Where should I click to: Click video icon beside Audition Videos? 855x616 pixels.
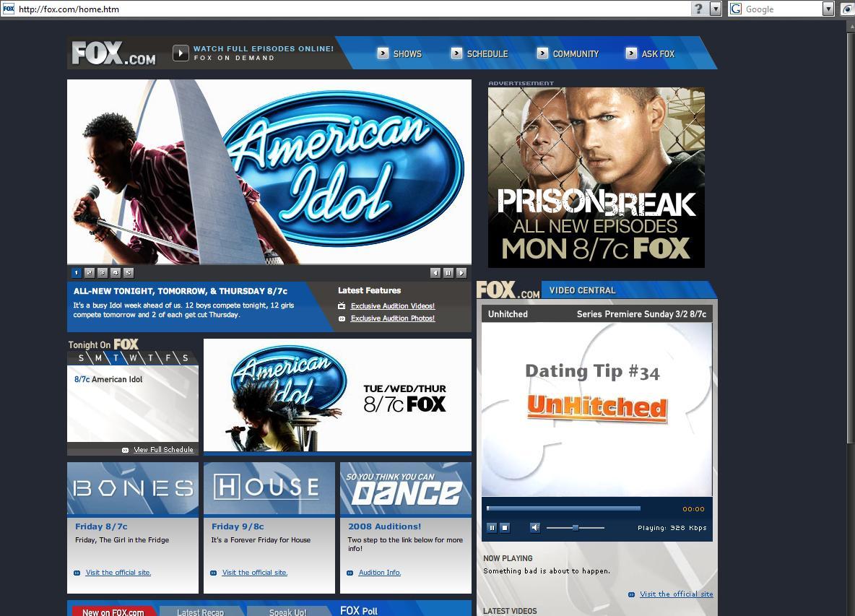(342, 305)
